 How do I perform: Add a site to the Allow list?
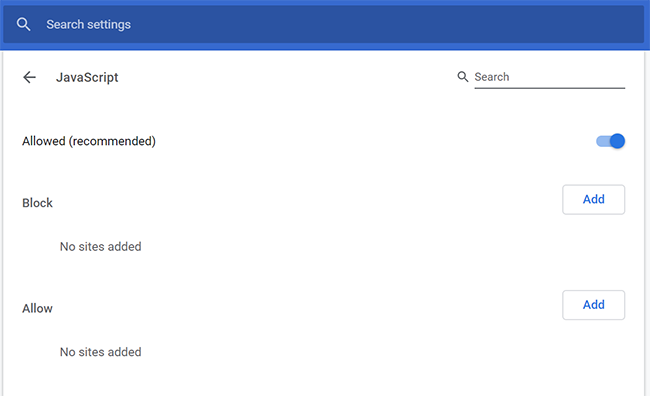pyautogui.click(x=593, y=305)
